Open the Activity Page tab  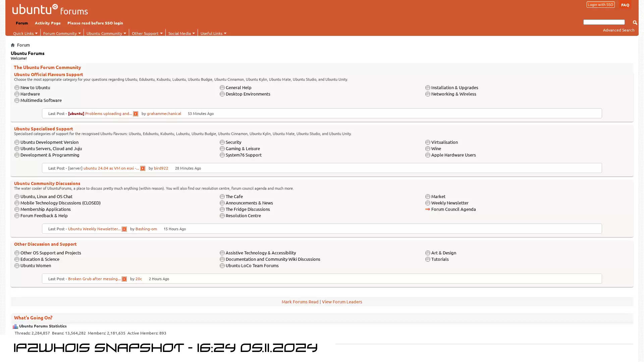tap(48, 23)
